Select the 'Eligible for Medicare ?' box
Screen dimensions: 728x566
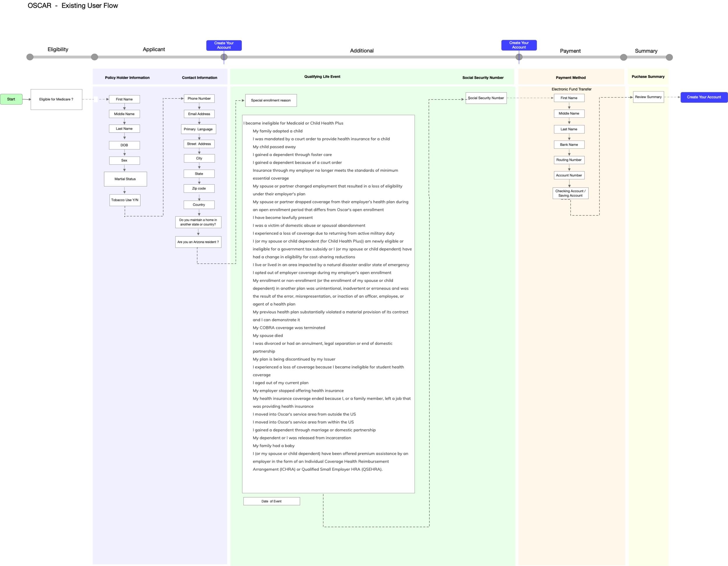tap(56, 99)
